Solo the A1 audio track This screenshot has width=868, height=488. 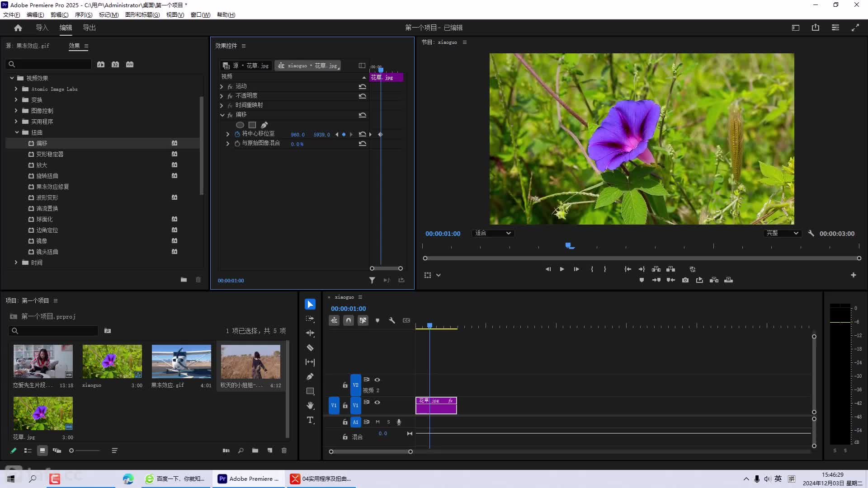tap(388, 422)
